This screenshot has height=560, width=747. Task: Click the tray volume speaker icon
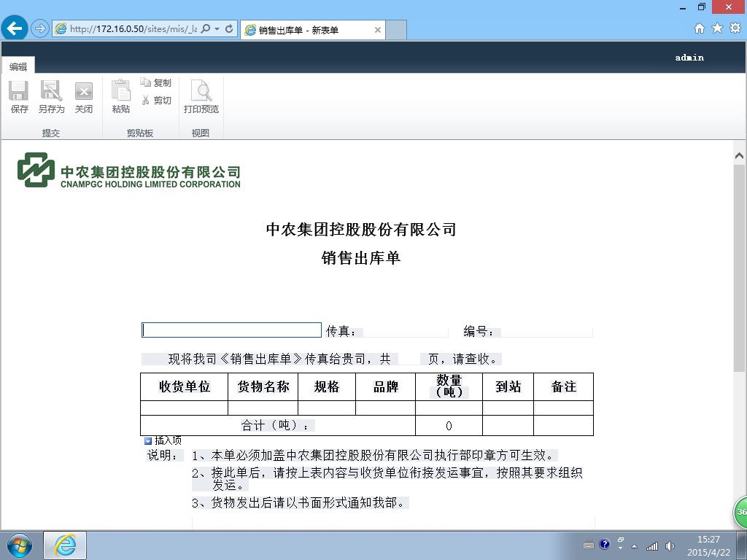tap(670, 546)
